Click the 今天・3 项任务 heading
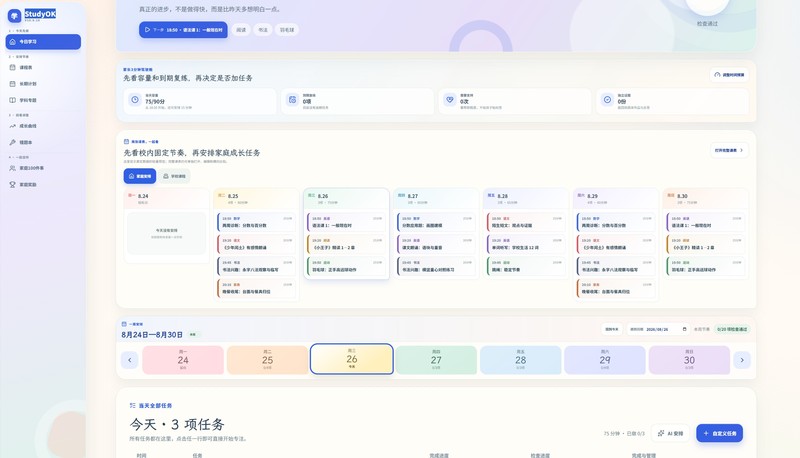This screenshot has height=458, width=800. [x=177, y=424]
